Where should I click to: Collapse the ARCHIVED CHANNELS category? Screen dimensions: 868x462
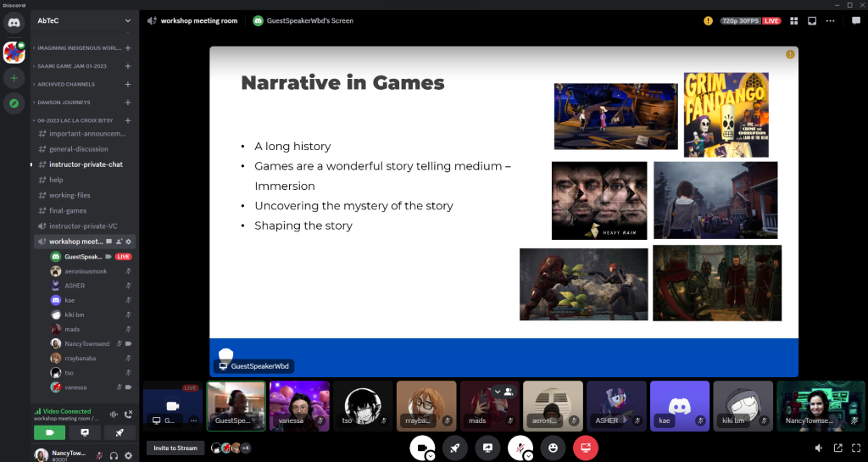64,84
